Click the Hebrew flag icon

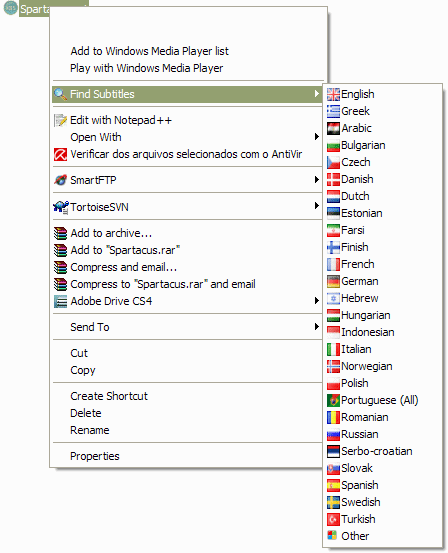point(333,298)
